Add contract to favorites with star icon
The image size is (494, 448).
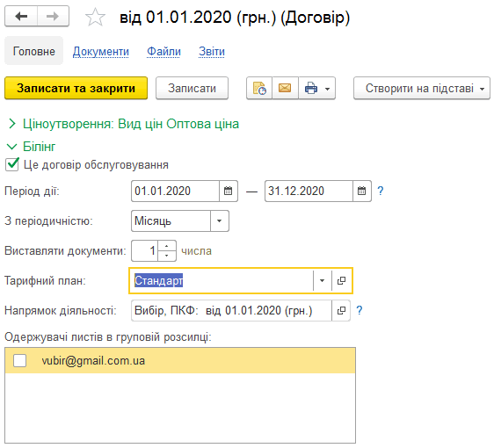coord(95,17)
